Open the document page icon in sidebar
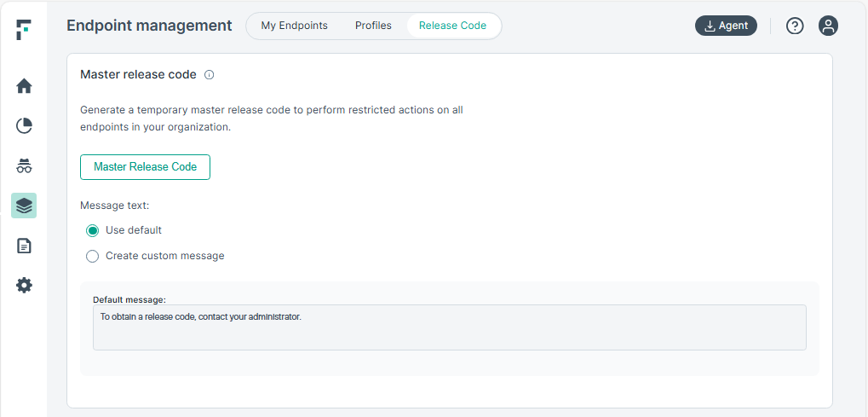 (24, 246)
